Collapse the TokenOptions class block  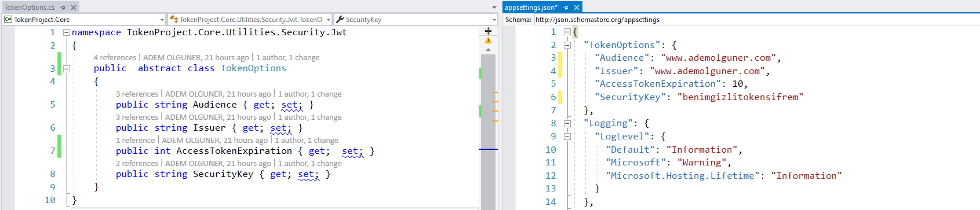pos(66,68)
